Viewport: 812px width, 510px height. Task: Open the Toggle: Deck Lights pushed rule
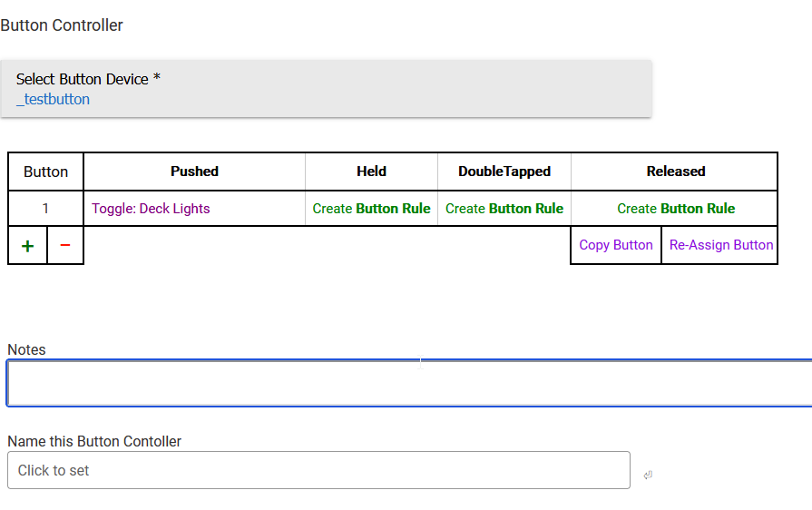coord(151,209)
